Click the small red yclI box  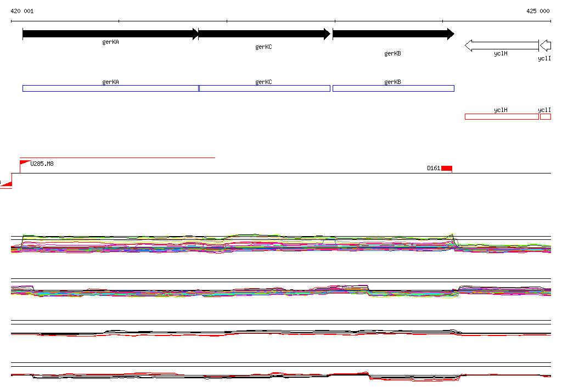[x=546, y=116]
